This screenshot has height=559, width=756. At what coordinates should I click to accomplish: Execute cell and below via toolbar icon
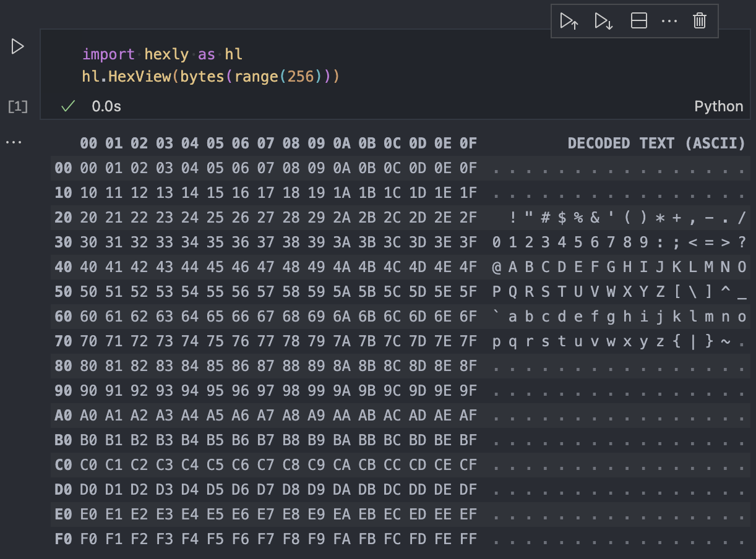click(603, 21)
